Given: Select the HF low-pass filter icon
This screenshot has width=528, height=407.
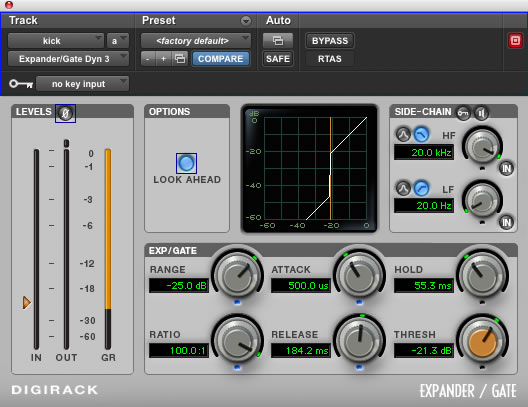Looking at the screenshot, I should (421, 135).
